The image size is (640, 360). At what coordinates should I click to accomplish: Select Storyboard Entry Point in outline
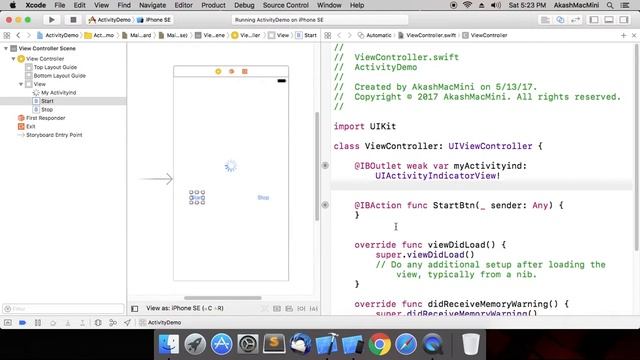(x=54, y=135)
